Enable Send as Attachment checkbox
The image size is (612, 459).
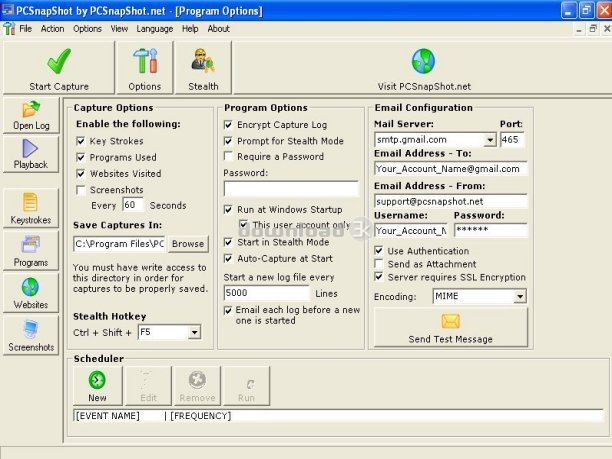(379, 264)
